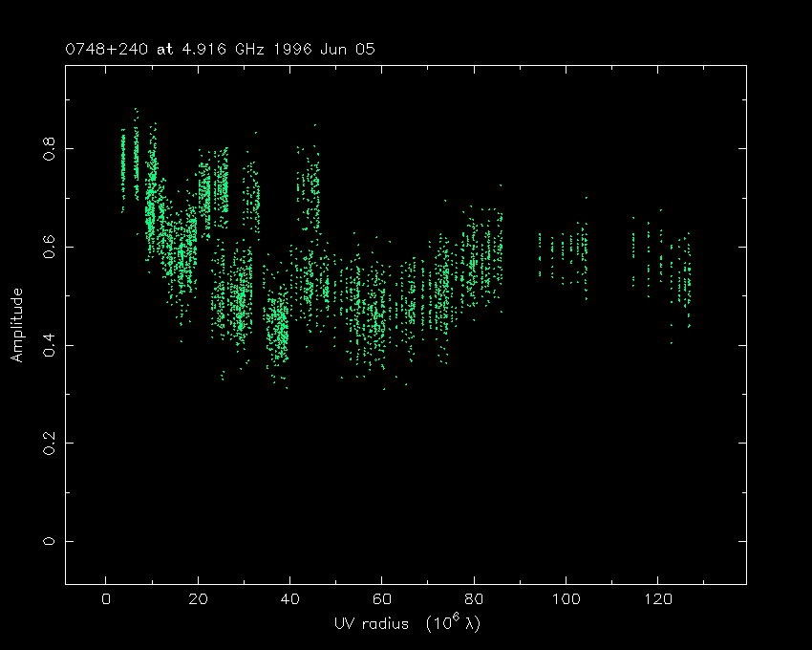Image resolution: width=812 pixels, height=650 pixels.
Task: Click the x-axis tick label '0'
Action: pyautogui.click(x=106, y=600)
